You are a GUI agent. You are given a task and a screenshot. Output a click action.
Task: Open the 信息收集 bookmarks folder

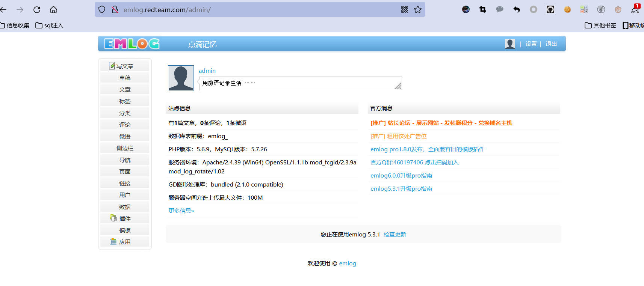point(15,26)
